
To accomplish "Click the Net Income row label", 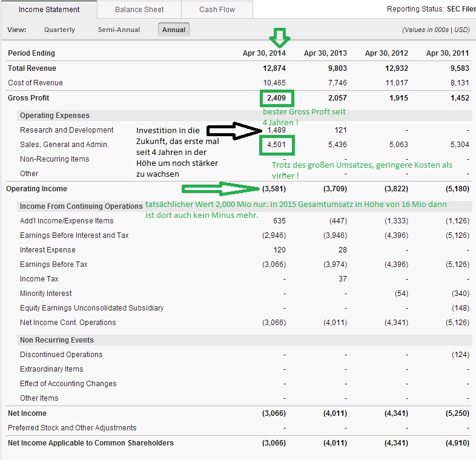I will (x=27, y=413).
